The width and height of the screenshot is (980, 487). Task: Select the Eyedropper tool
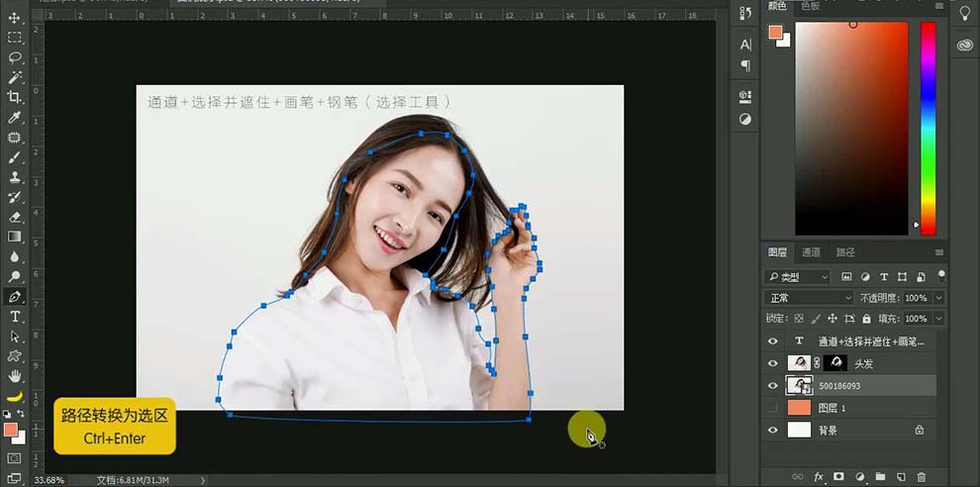coord(15,117)
